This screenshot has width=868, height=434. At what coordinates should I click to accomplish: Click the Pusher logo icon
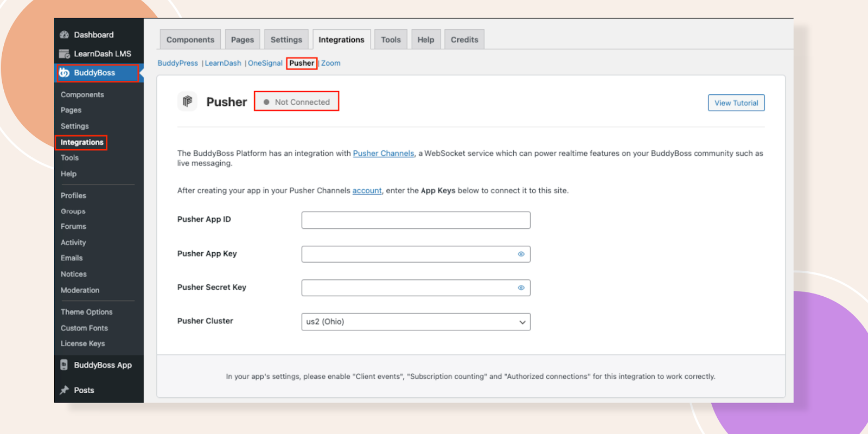(187, 101)
